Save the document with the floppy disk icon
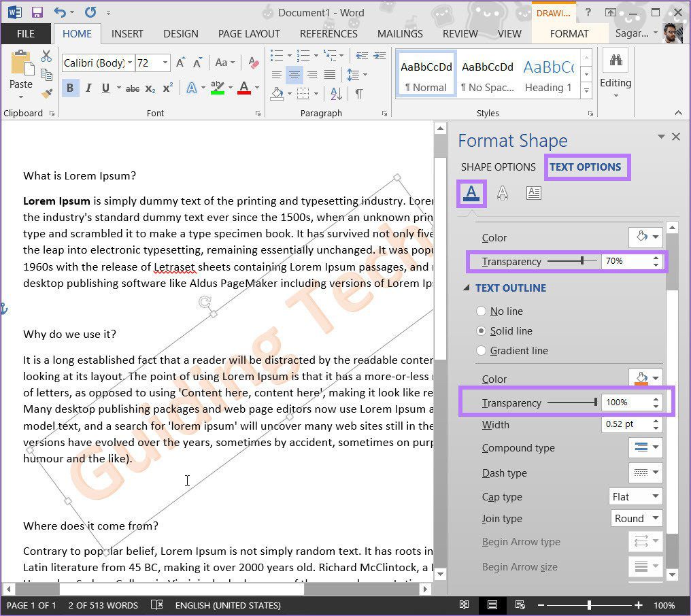Screen dimensions: 691x616 [x=37, y=12]
